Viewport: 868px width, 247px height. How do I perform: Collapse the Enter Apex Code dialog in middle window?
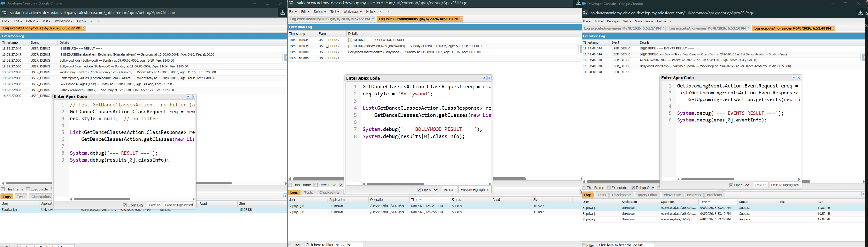[x=484, y=78]
